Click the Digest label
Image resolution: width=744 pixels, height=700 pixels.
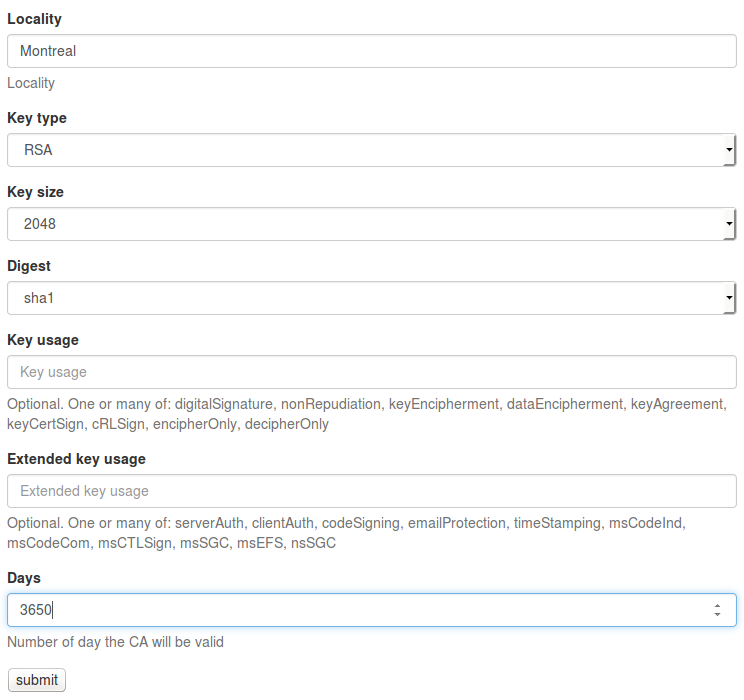pos(29,266)
